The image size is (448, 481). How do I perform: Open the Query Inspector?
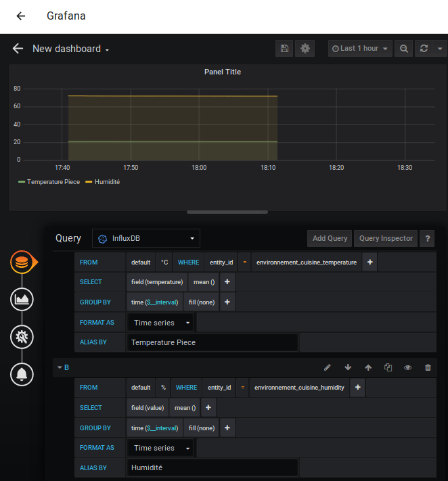(386, 238)
